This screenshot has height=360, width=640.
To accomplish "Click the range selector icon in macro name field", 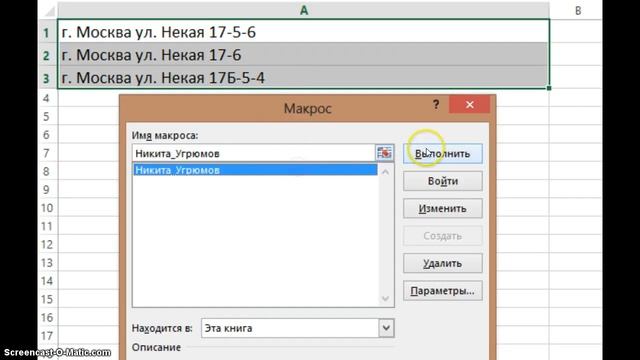I will coord(384,153).
